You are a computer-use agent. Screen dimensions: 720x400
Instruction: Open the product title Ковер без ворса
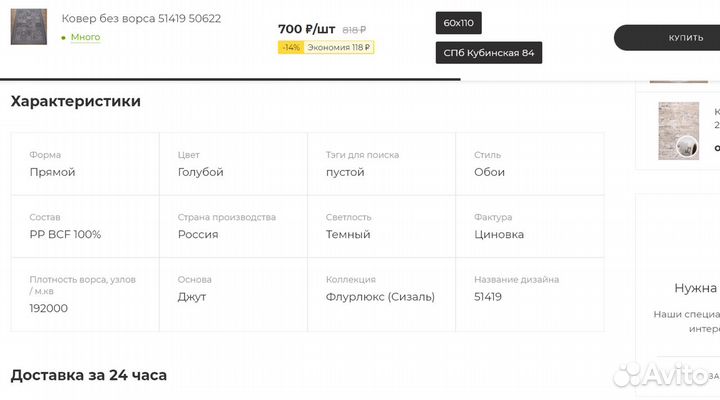(141, 18)
